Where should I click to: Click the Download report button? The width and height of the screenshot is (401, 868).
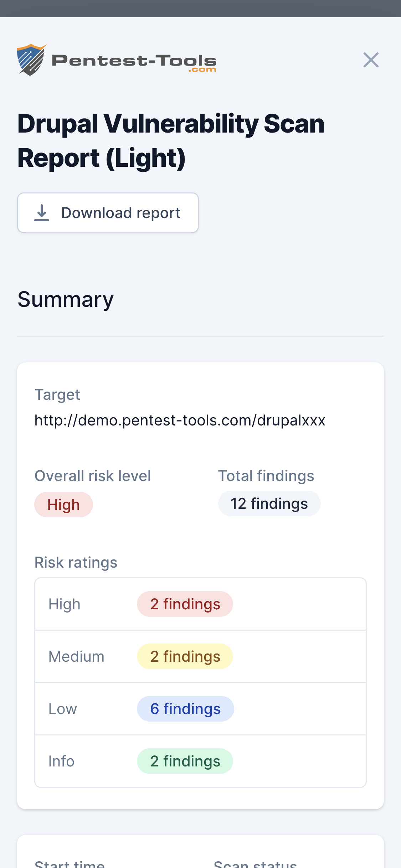[x=108, y=213]
